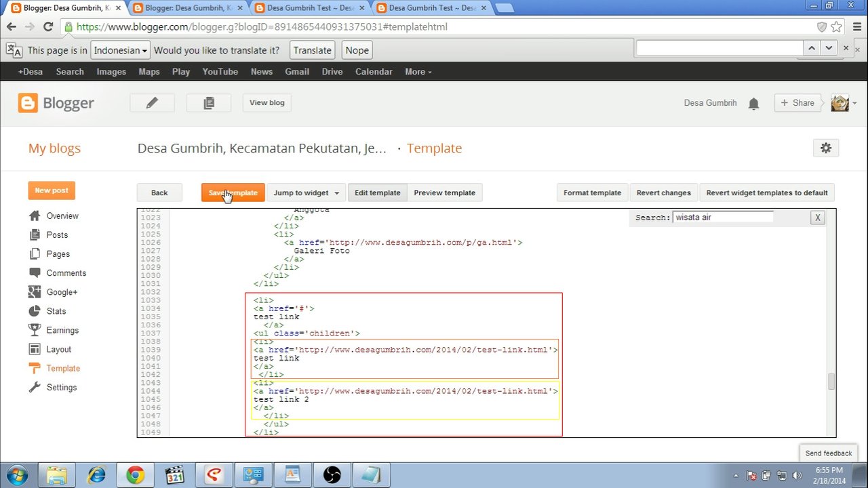Open Drive from Google bar
The height and width of the screenshot is (488, 868).
coord(332,72)
